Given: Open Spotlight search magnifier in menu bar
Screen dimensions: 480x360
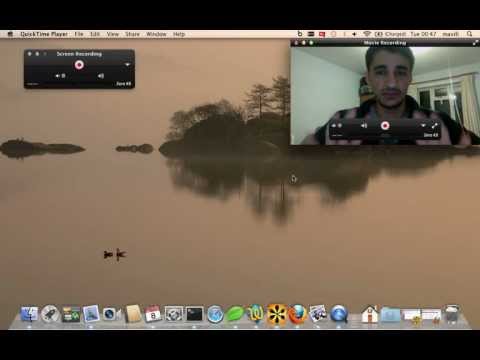Looking at the screenshot, I should pos(469,34).
